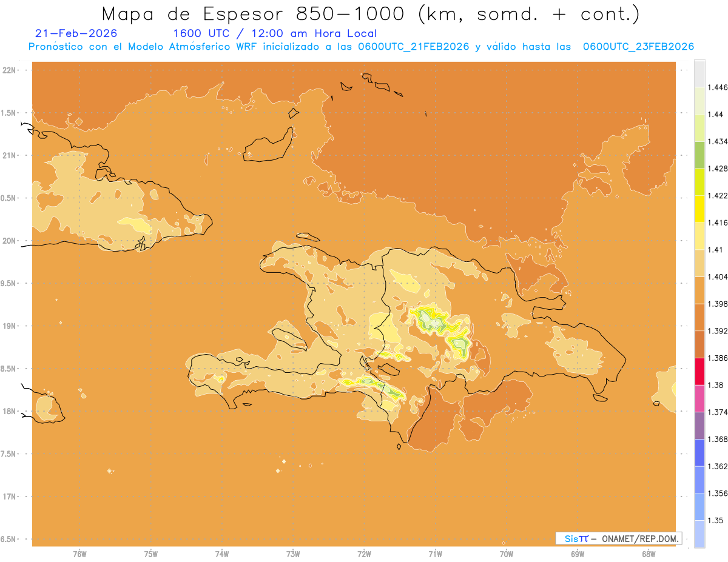728x562 pixels.
Task: Click the "21N" latitude label
Action: click(x=10, y=156)
